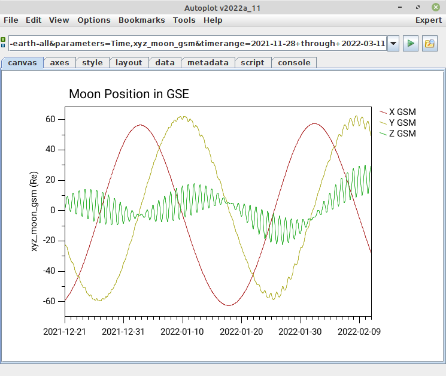
Task: Click the green play go button
Action: click(411, 44)
